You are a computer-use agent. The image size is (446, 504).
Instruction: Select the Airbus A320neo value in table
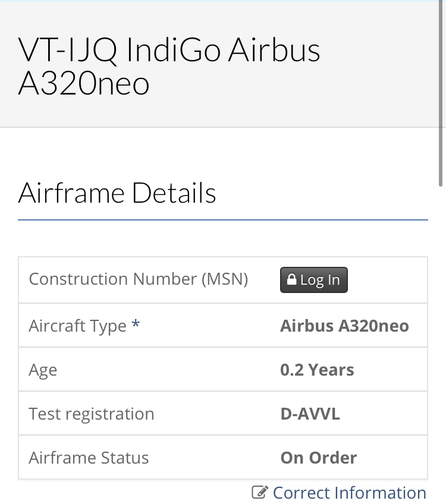(x=344, y=326)
